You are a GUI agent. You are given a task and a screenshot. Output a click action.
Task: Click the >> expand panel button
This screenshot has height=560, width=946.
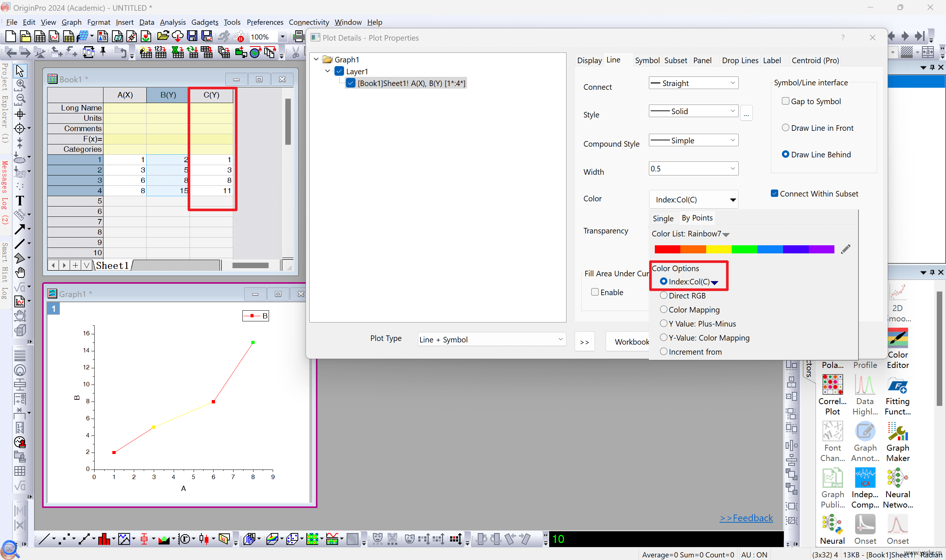(x=584, y=342)
